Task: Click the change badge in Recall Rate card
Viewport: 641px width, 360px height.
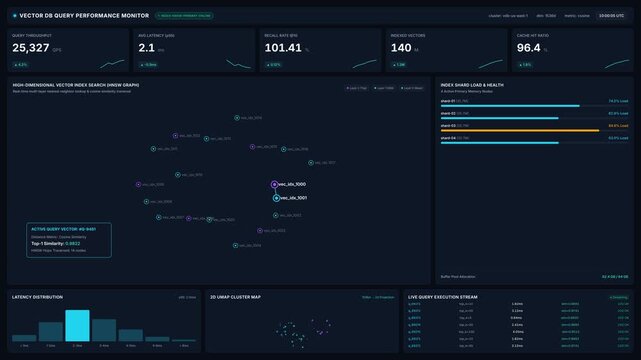Action: pyautogui.click(x=273, y=65)
